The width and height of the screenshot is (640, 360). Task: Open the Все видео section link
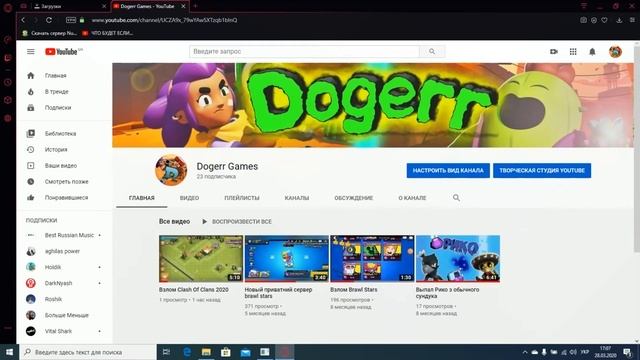pos(174,222)
